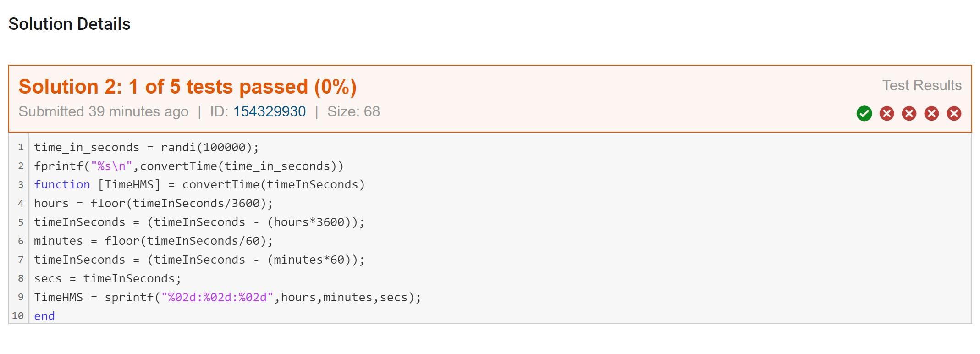Click the "%s\n" string in fprintf line
980x354 pixels.
[111, 166]
